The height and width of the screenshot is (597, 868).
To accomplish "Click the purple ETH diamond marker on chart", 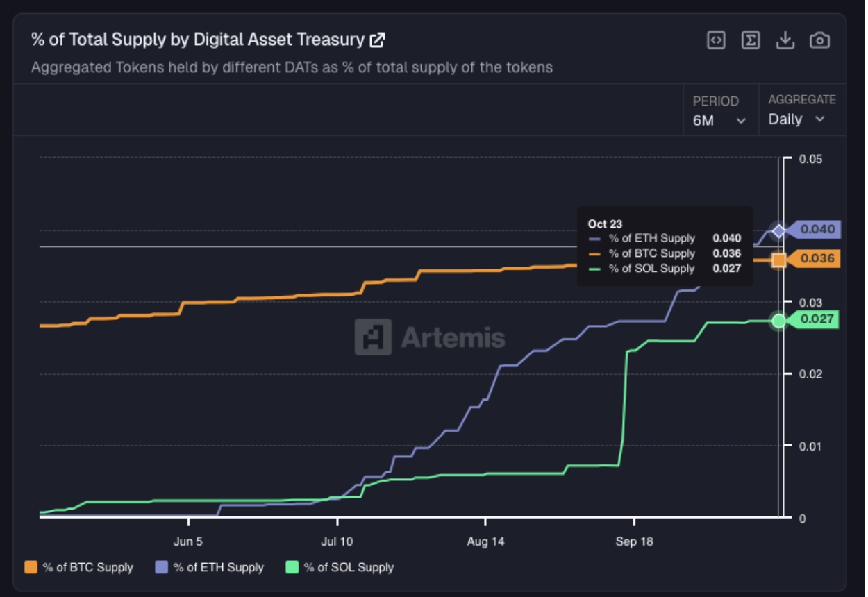I will (x=779, y=230).
